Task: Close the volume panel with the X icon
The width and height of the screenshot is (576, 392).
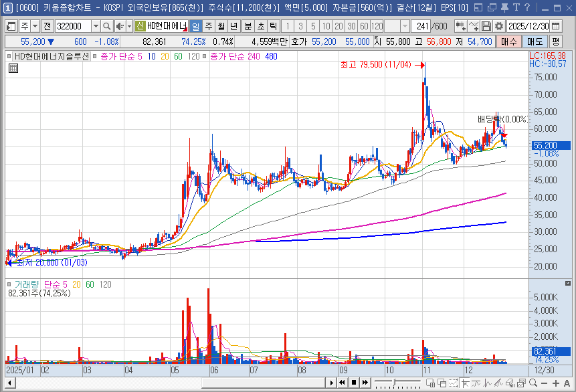Action: (x=568, y=283)
